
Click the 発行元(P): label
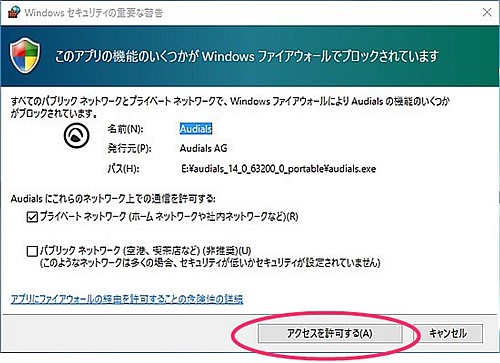click(129, 148)
